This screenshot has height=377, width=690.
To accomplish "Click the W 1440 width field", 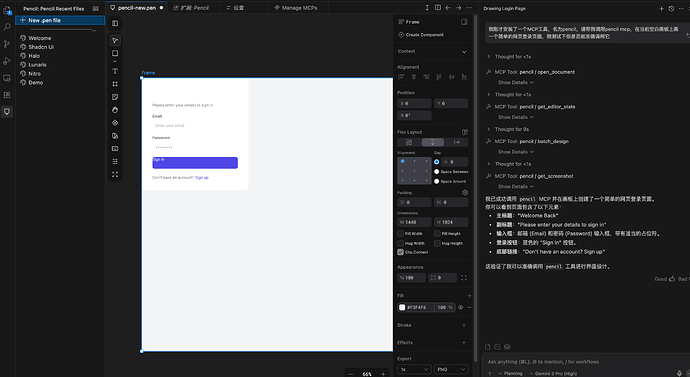I will tap(415, 222).
